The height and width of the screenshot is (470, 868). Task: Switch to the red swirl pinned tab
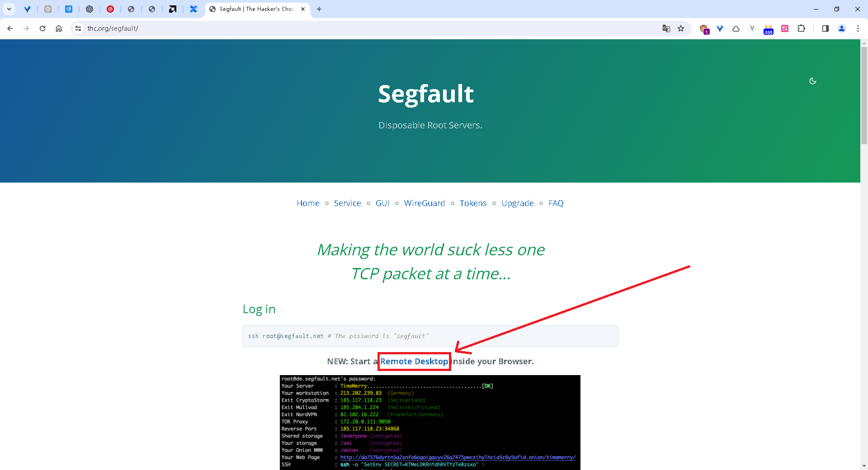(x=110, y=9)
